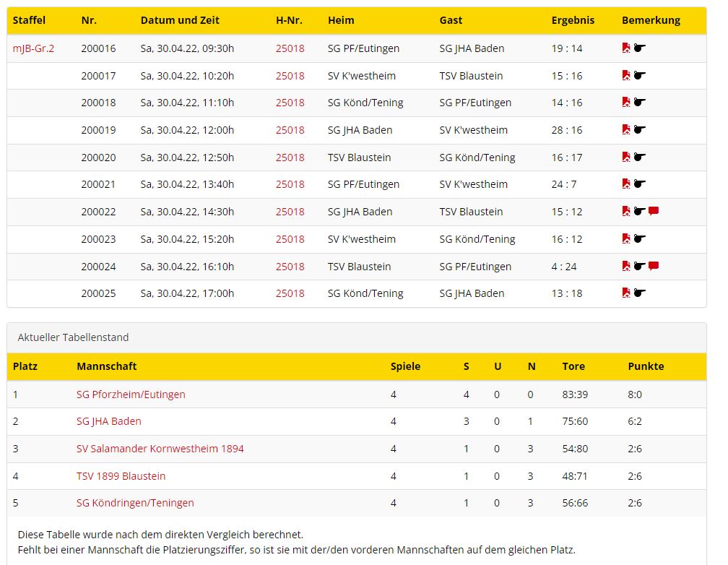Open hall 25018 link for game 200021
The image size is (728, 565).
(x=290, y=184)
